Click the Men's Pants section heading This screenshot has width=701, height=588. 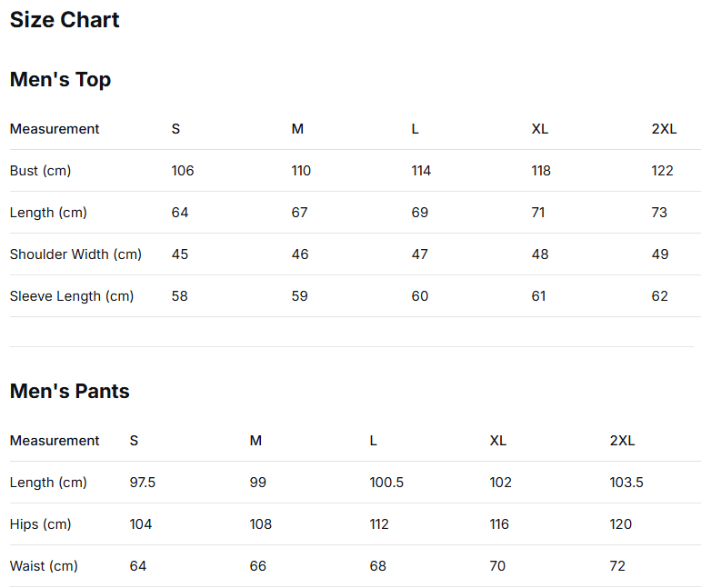pos(69,392)
